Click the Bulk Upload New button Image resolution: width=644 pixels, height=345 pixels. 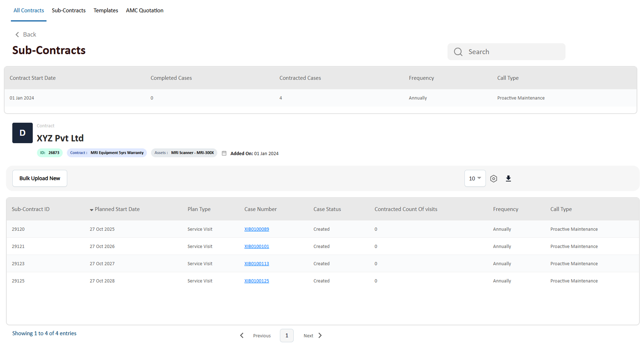(40, 178)
